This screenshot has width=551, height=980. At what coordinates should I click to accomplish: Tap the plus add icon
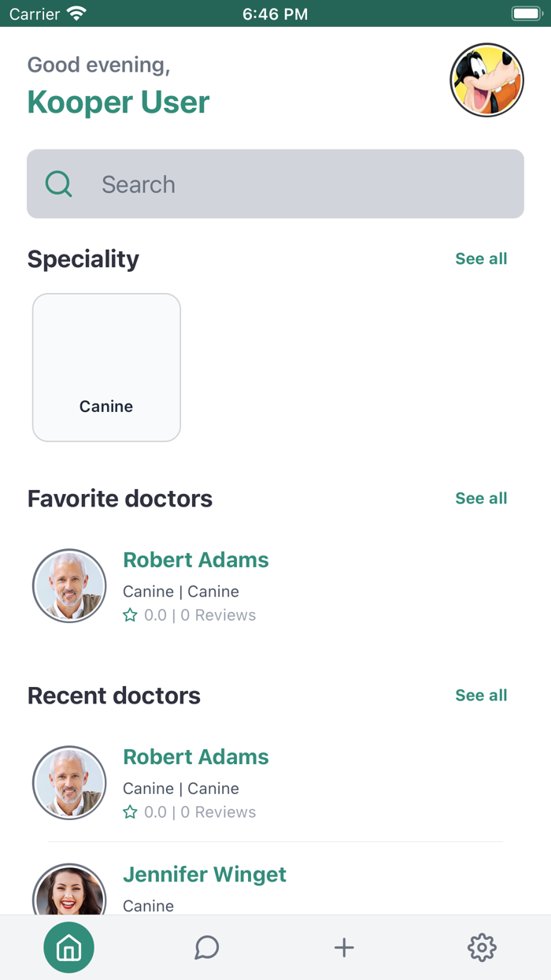click(x=344, y=947)
